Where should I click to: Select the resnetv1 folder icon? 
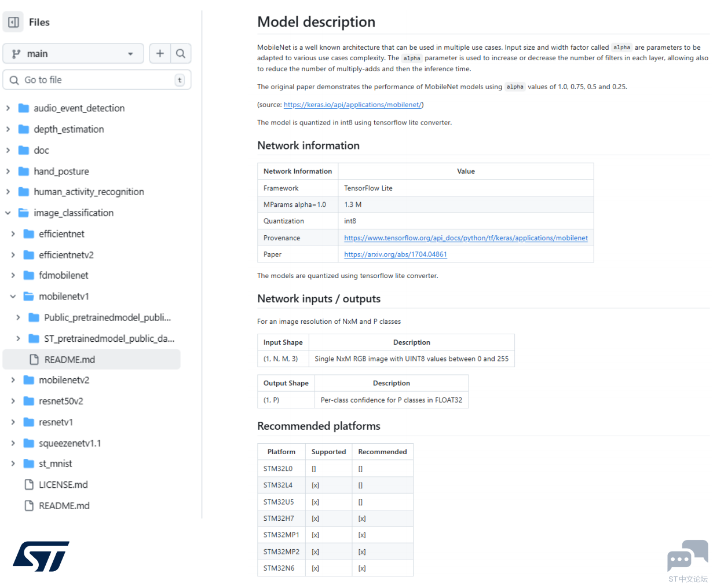(x=29, y=422)
